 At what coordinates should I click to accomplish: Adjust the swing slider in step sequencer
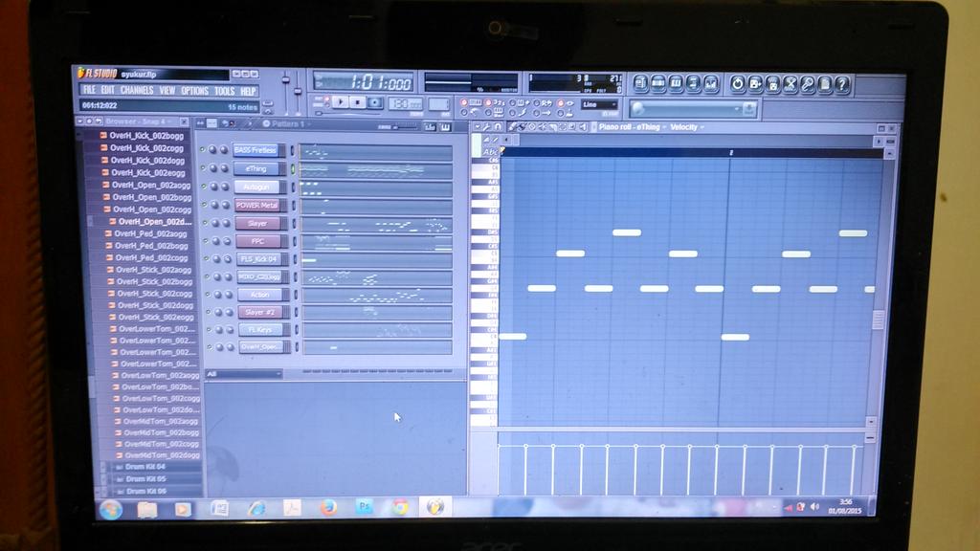(x=406, y=127)
